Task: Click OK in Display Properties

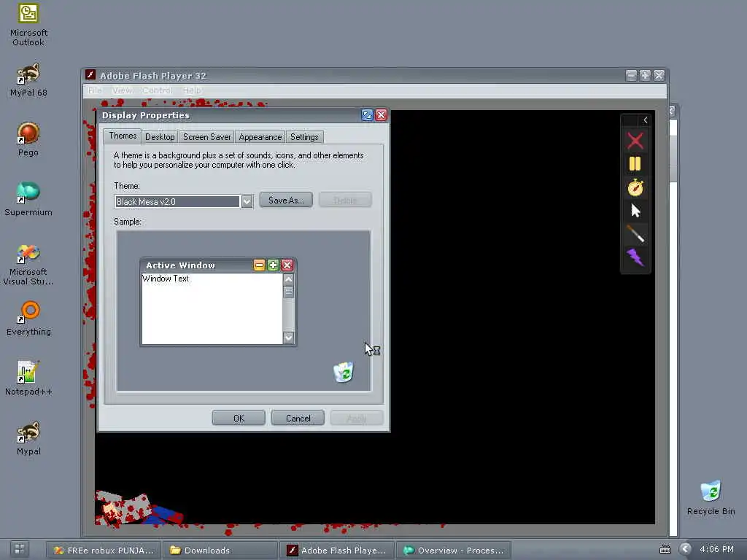Action: coord(239,418)
